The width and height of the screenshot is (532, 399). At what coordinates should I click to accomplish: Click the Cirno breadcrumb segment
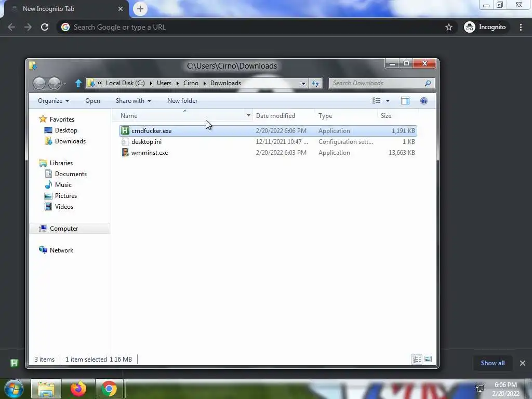point(191,83)
